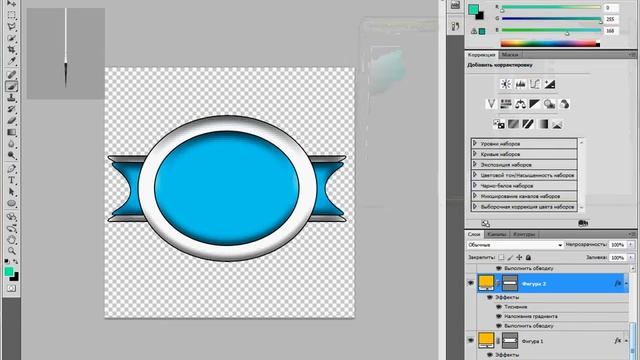Select the Eraser tool
Screen dimensions: 640x360
tap(11, 121)
